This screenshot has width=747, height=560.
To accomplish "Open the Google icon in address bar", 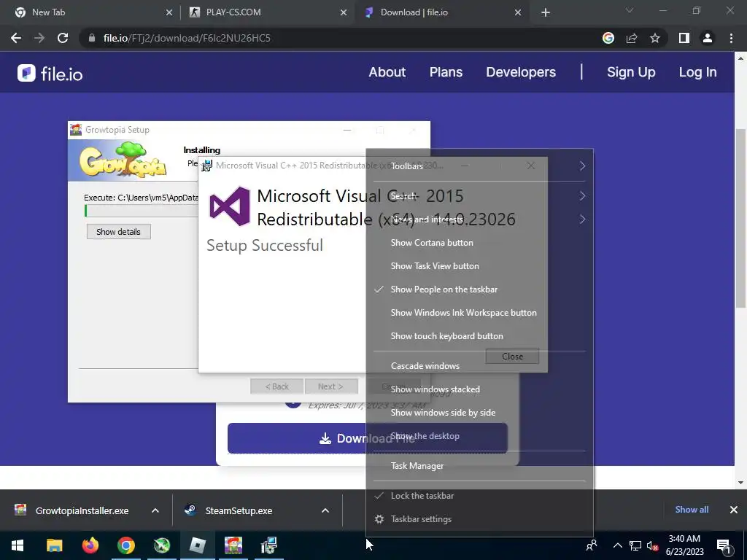I will [608, 38].
